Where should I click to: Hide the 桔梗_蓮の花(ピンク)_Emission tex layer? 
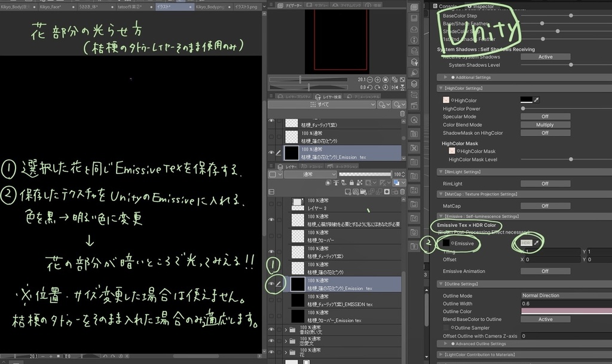point(271,152)
